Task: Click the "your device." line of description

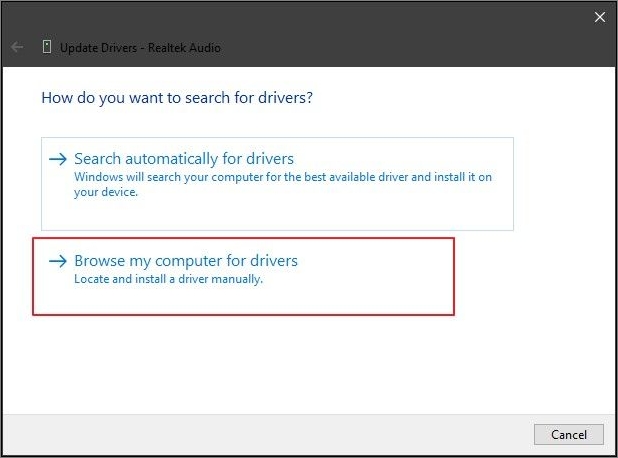Action: click(x=106, y=191)
